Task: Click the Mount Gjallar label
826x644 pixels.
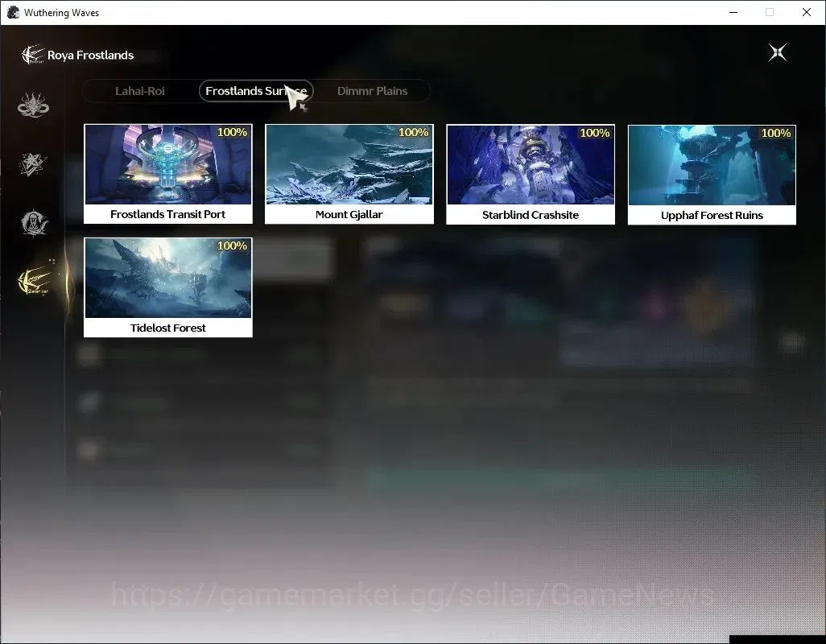Action: point(349,214)
